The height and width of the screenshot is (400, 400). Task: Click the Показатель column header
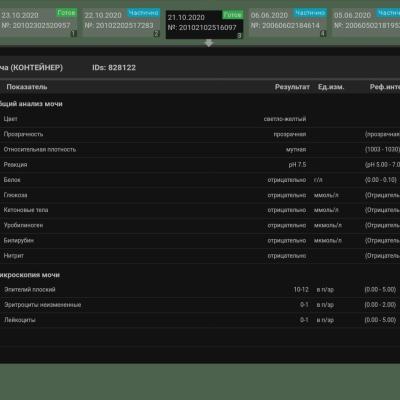(27, 87)
